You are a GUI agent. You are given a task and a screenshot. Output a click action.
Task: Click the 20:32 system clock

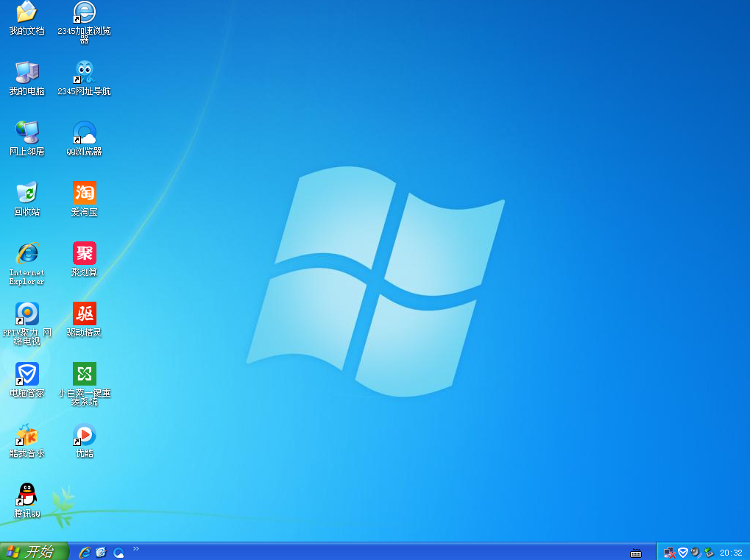[x=731, y=553]
